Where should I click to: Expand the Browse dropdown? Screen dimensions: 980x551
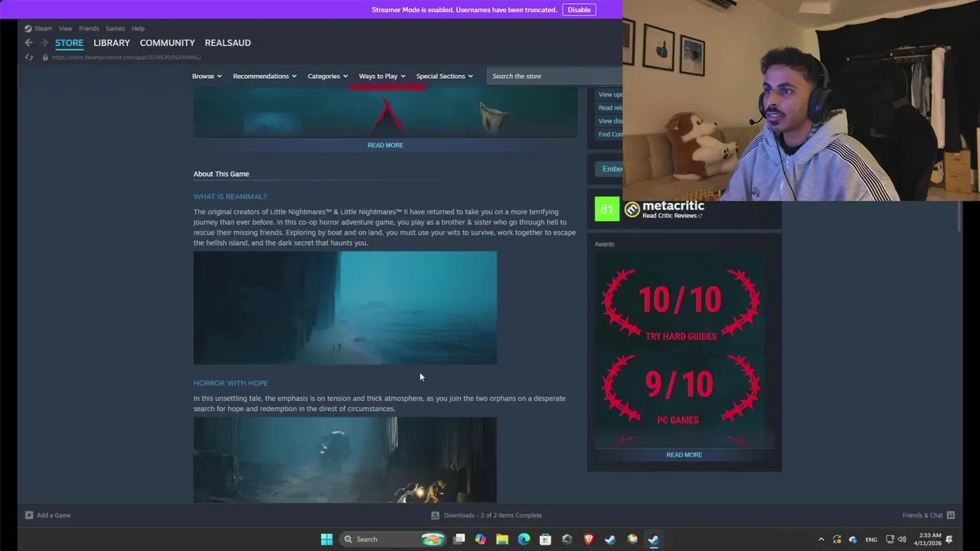207,76
